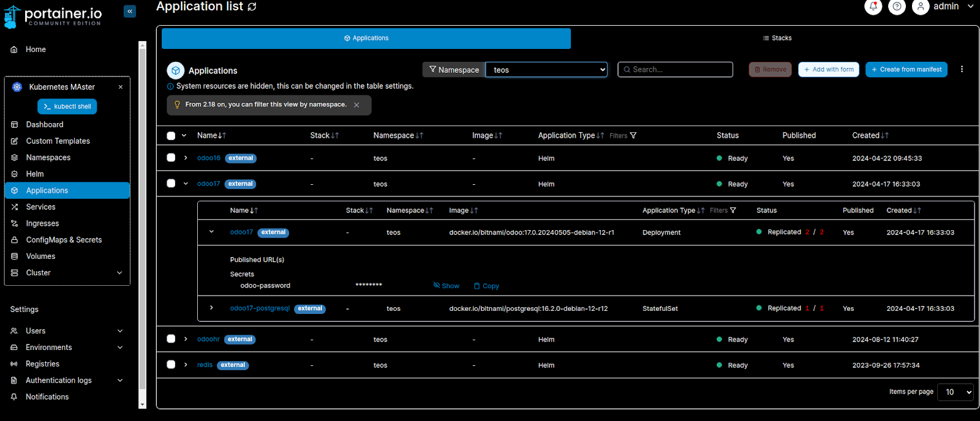Open the Namespace dropdown showing teos

[x=546, y=70]
